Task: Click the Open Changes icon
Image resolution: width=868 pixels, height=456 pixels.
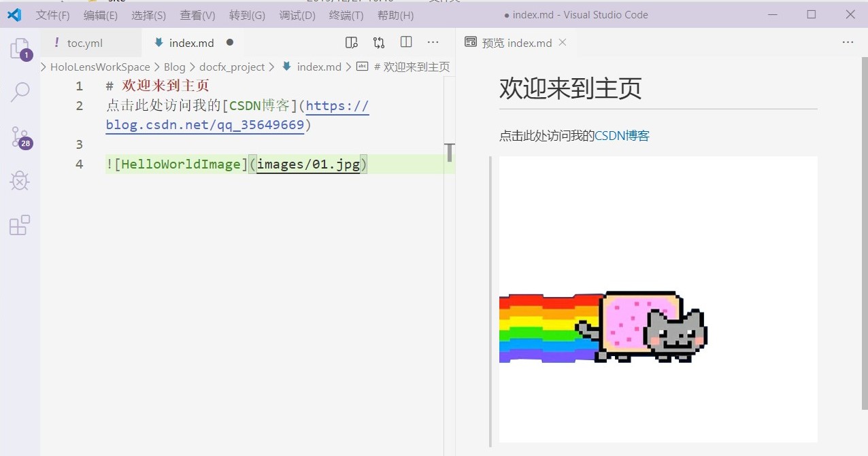Action: coord(379,42)
